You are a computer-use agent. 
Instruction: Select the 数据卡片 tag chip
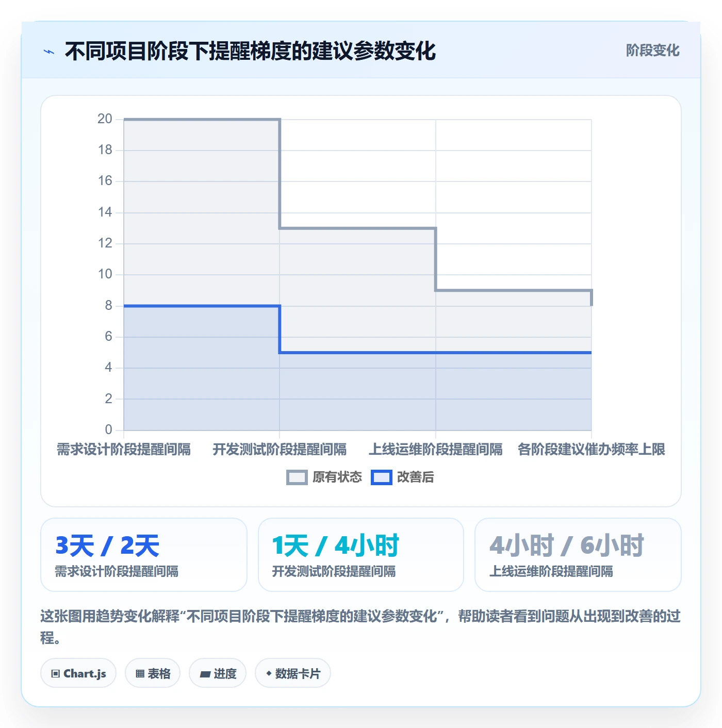[x=293, y=673]
